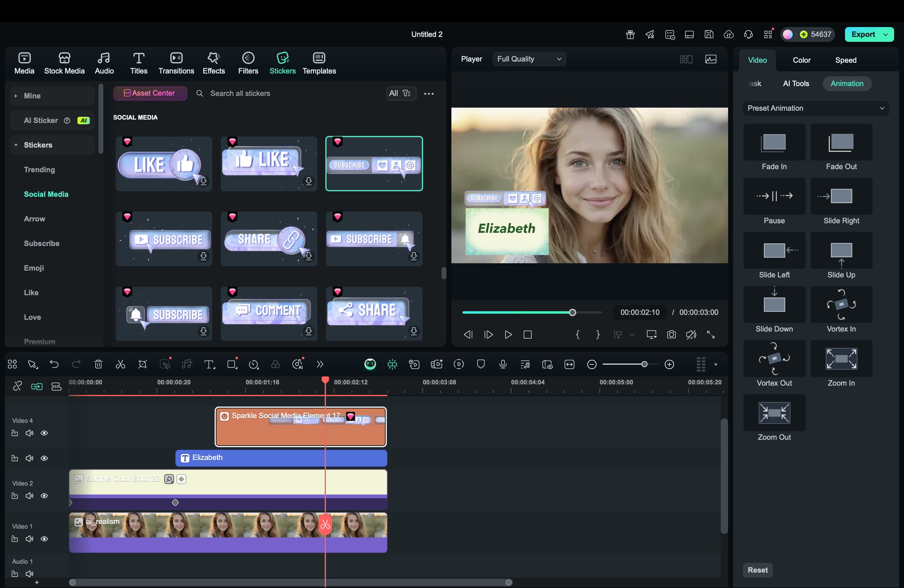Toggle visibility of Video 2 track
This screenshot has height=588, width=904.
click(x=45, y=496)
